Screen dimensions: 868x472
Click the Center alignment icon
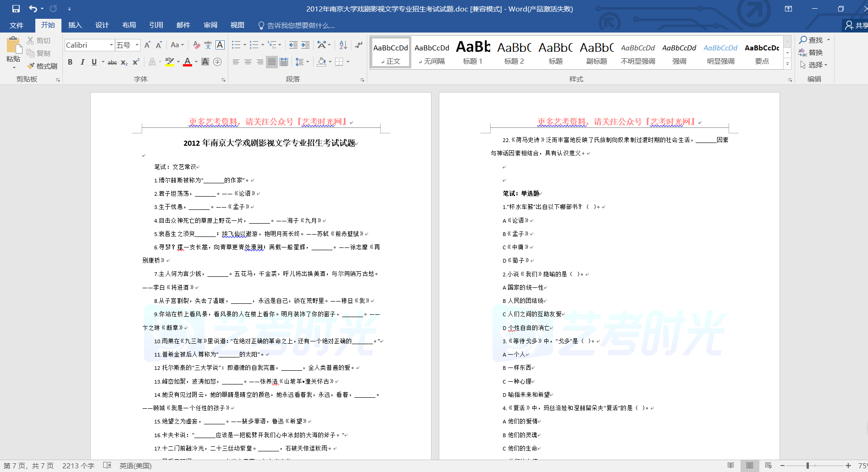click(248, 62)
